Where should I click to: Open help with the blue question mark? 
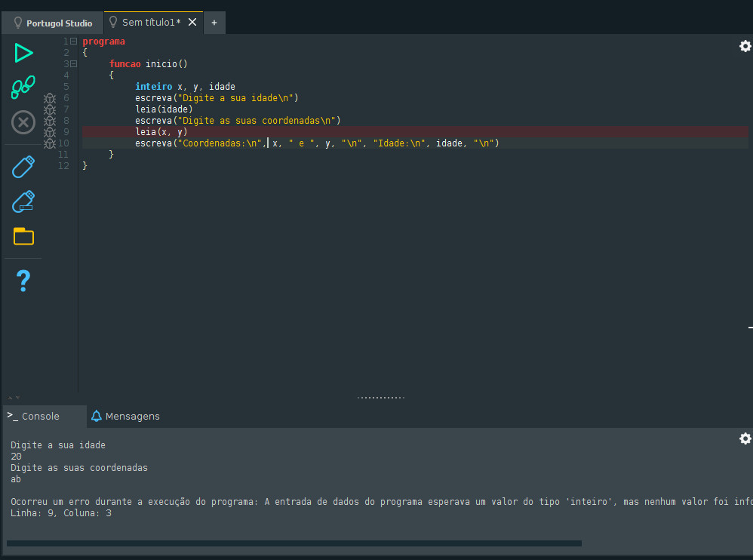(23, 281)
